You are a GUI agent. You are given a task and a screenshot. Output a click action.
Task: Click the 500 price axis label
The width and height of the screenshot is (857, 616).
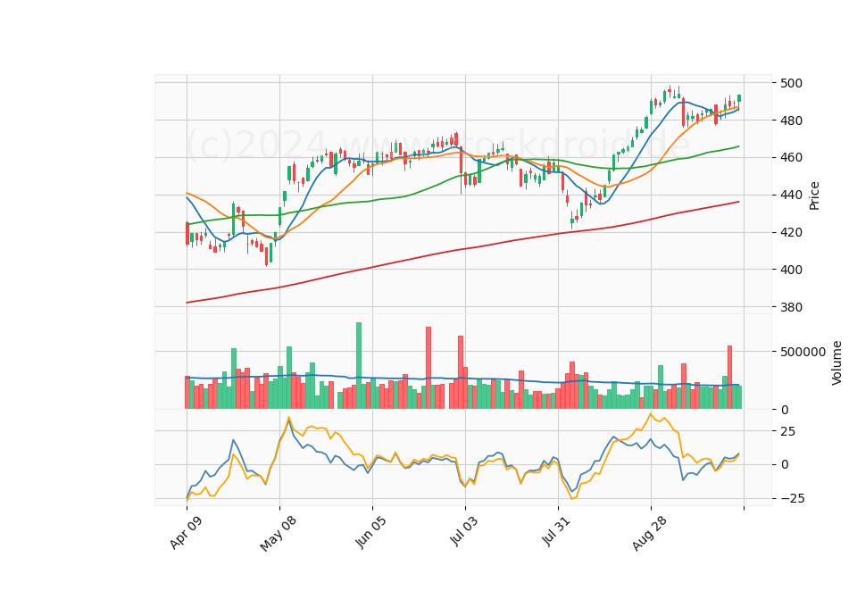point(792,83)
